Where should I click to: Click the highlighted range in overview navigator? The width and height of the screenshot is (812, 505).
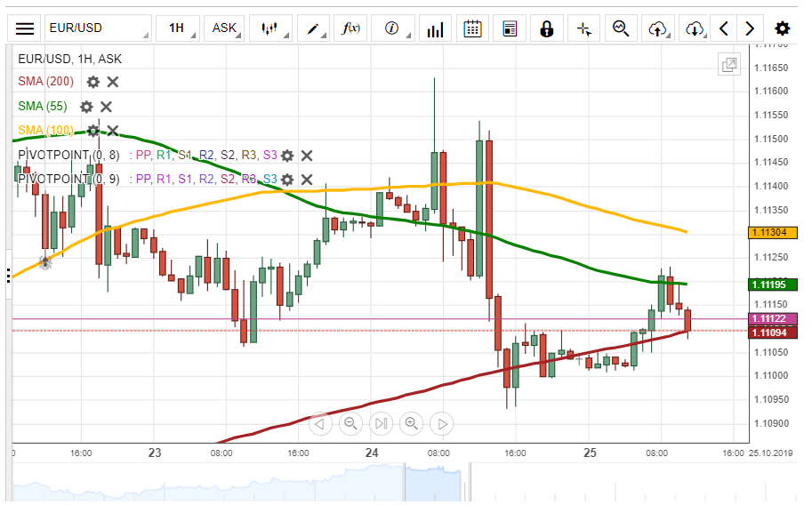click(433, 484)
